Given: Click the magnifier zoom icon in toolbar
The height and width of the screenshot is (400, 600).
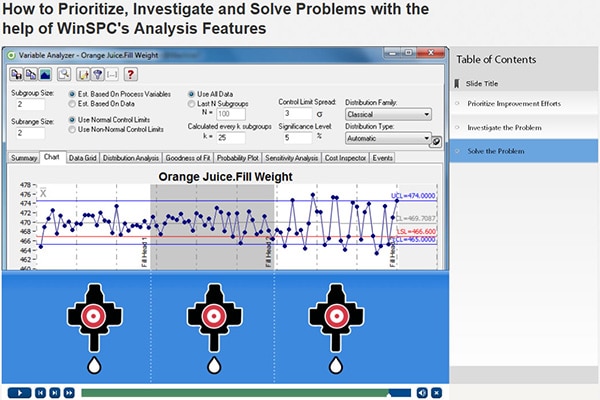Looking at the screenshot, I should (64, 74).
